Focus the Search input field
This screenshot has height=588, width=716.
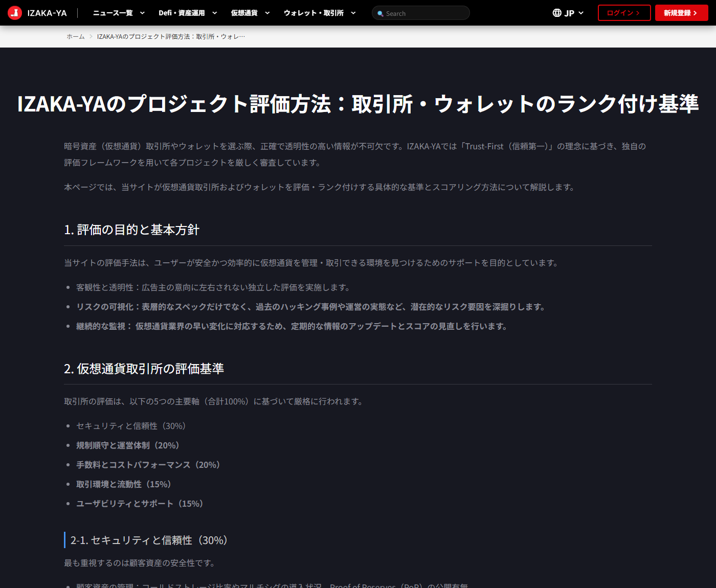coord(420,13)
